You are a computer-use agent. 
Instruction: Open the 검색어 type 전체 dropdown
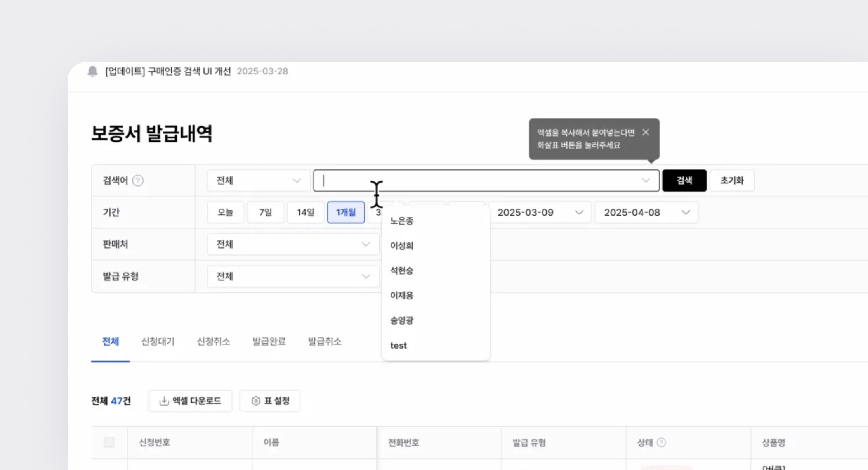tap(258, 181)
